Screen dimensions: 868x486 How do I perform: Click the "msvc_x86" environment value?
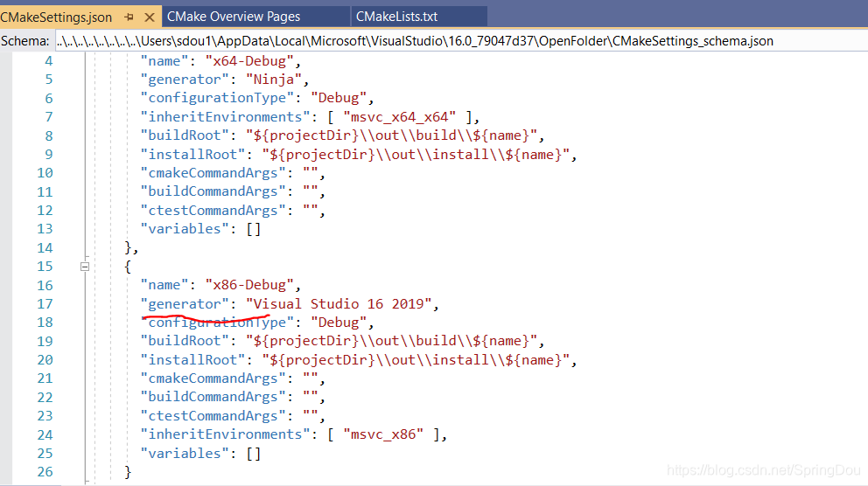click(x=383, y=434)
